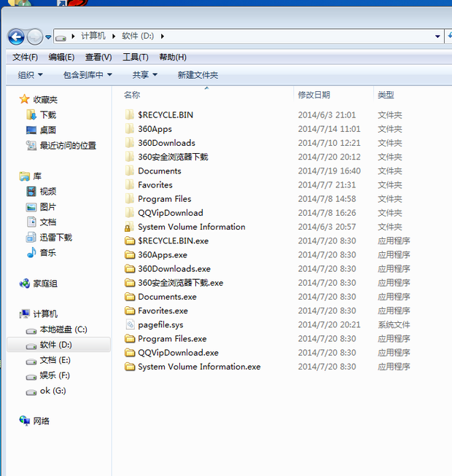Select the 360Apps.exe file icon
The height and width of the screenshot is (476, 452).
(x=130, y=254)
